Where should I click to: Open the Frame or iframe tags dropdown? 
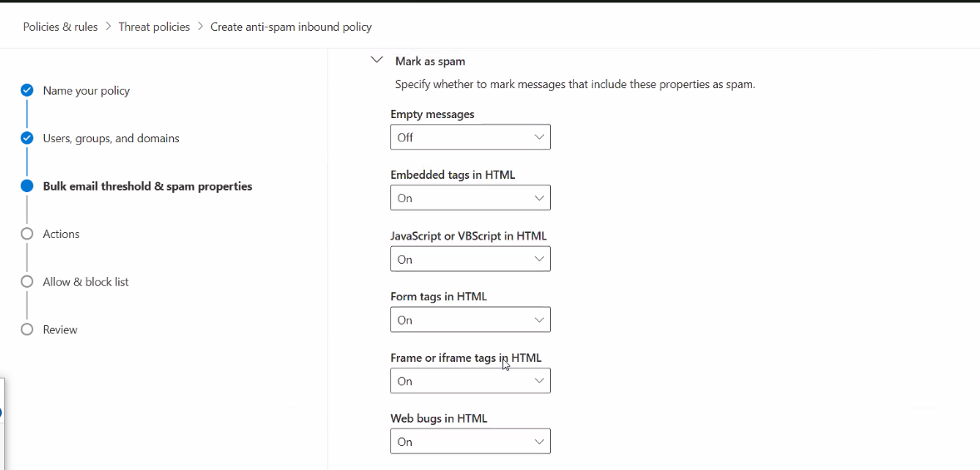click(470, 381)
